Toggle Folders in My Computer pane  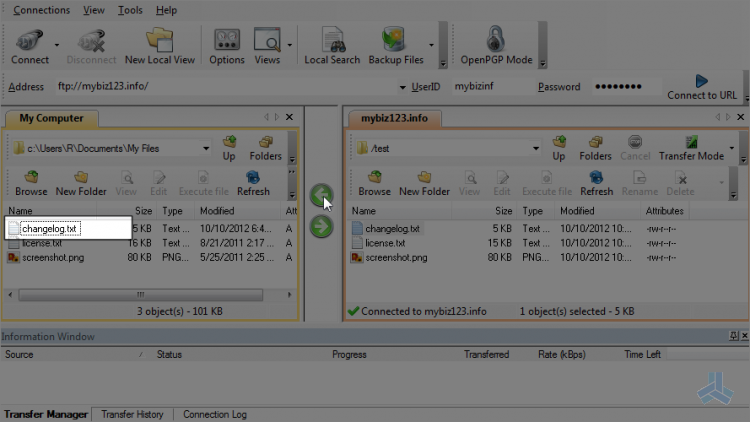coord(265,148)
